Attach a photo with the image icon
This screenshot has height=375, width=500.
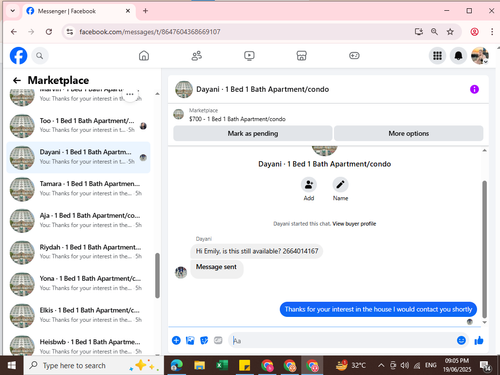click(x=190, y=340)
